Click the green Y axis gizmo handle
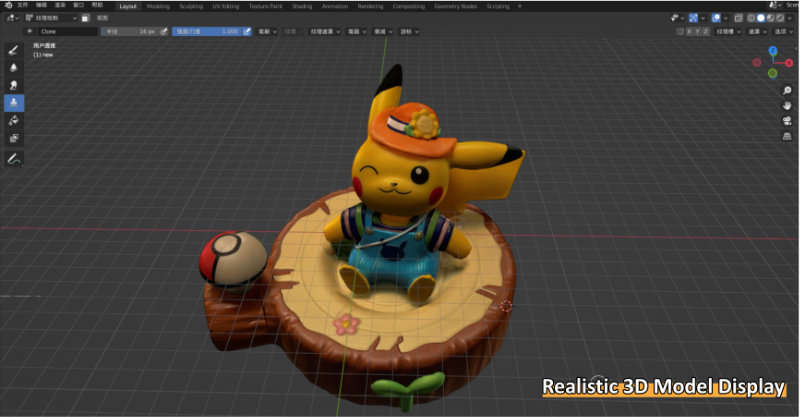Viewport: 800px width, 417px height. click(x=772, y=73)
